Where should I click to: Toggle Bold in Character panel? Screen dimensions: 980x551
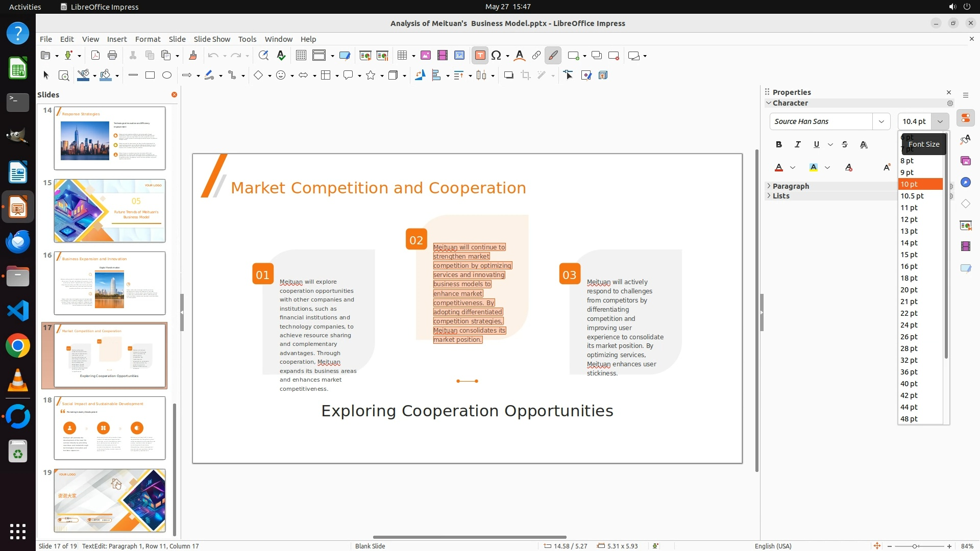pos(779,145)
